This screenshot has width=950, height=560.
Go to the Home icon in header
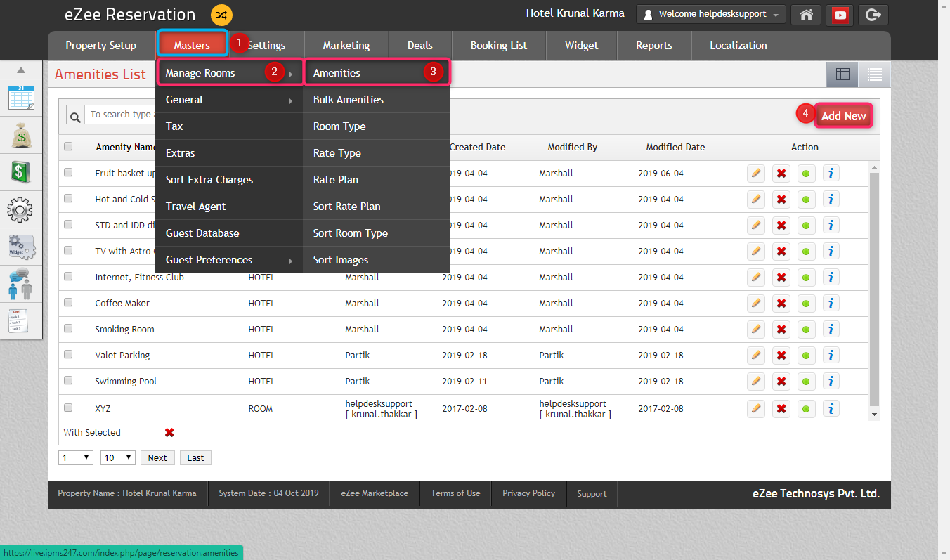pyautogui.click(x=806, y=15)
